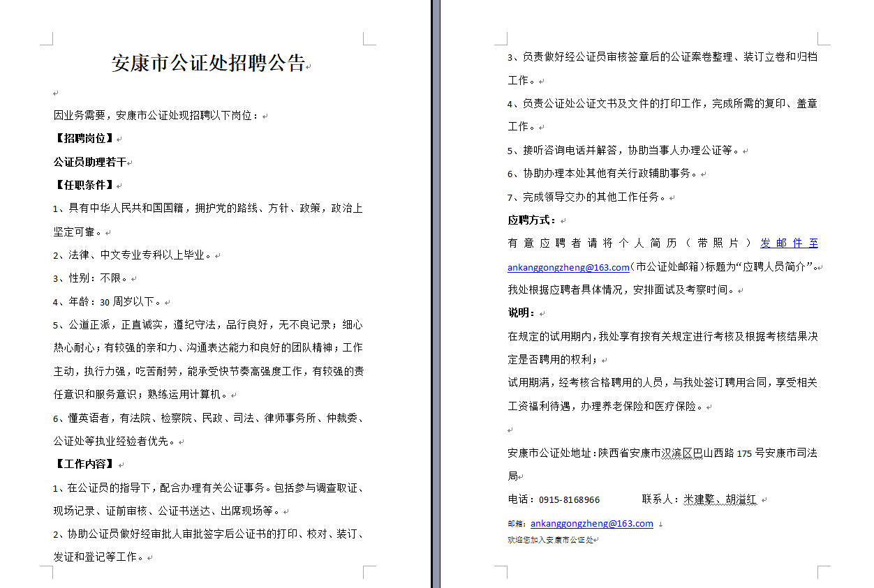
Task: Click the line '我处根据应聘者具体情况，安排面试及考察时间。'
Action: (621, 289)
